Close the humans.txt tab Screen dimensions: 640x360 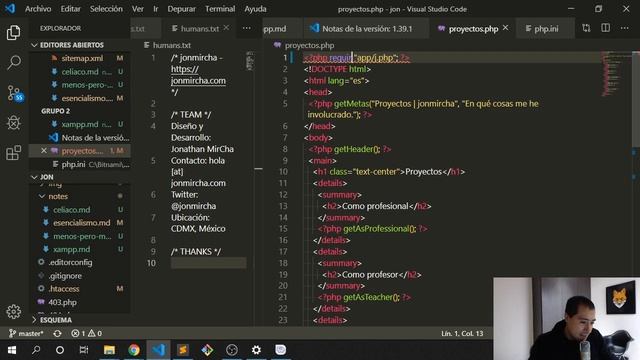coord(227,28)
